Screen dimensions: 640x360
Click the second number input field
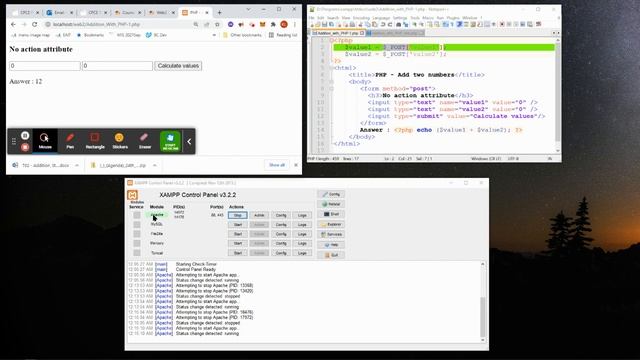117,66
